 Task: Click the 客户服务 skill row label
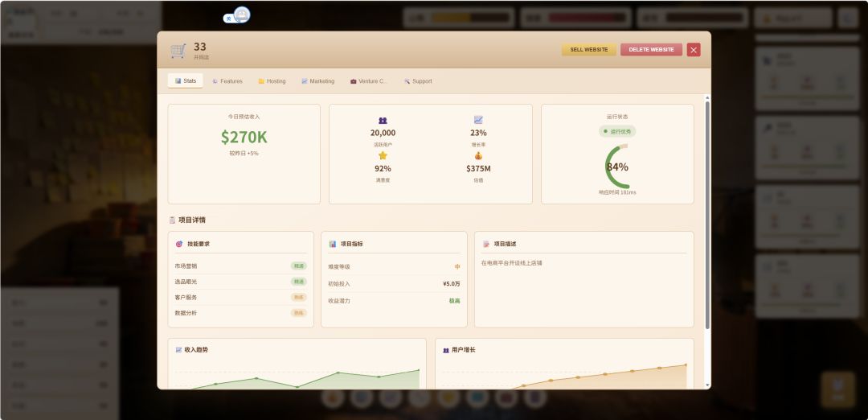[x=186, y=298]
